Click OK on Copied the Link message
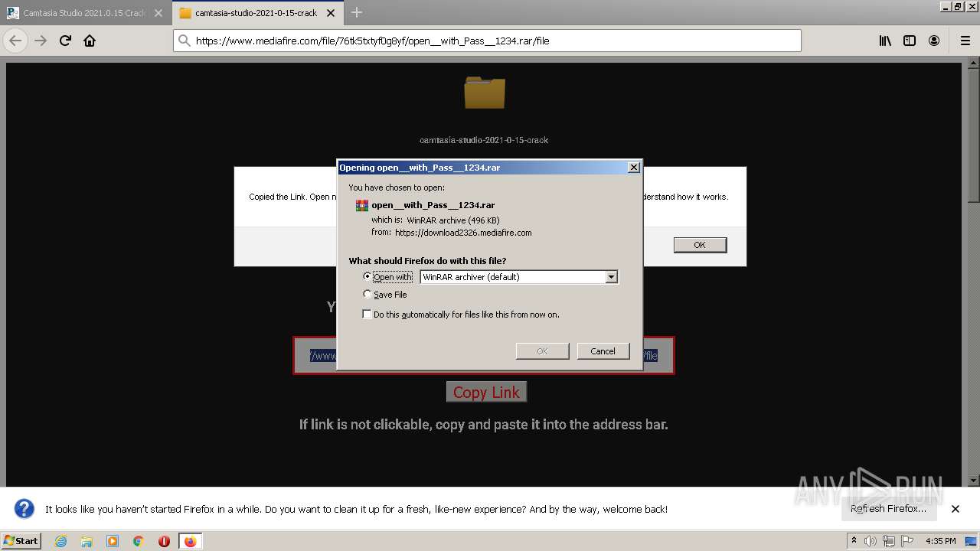The width and height of the screenshot is (980, 551). [700, 245]
